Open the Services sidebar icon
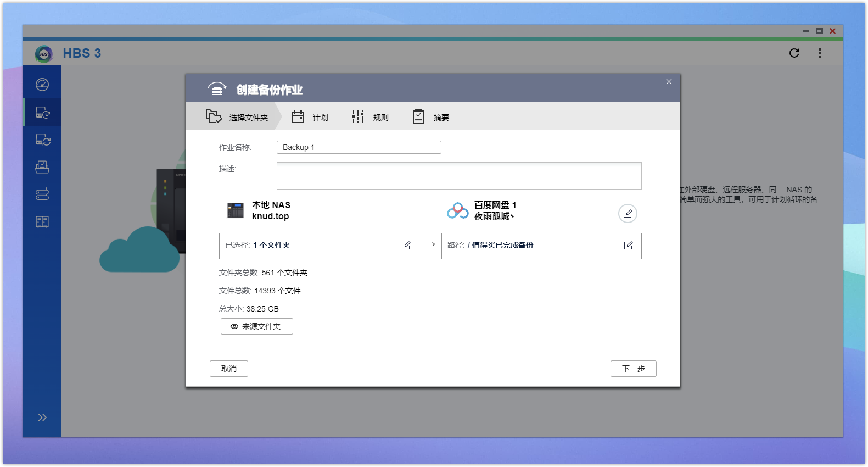Screen dimensions: 868x467 42,221
